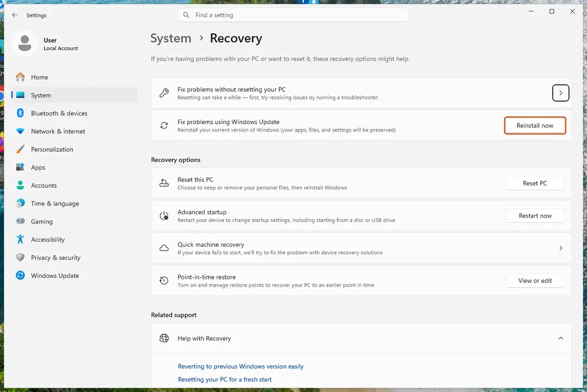Click the Reset this PC icon
The width and height of the screenshot is (587, 392).
tap(164, 183)
